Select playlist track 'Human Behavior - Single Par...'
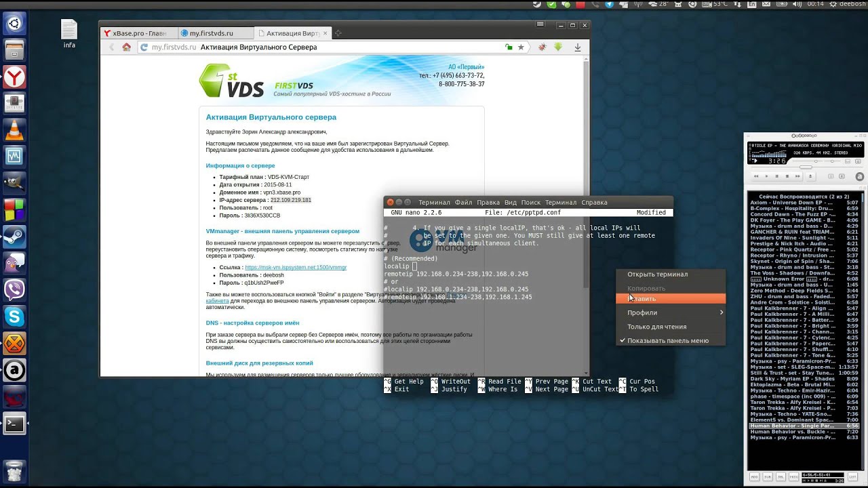The width and height of the screenshot is (868, 488). pos(804,426)
